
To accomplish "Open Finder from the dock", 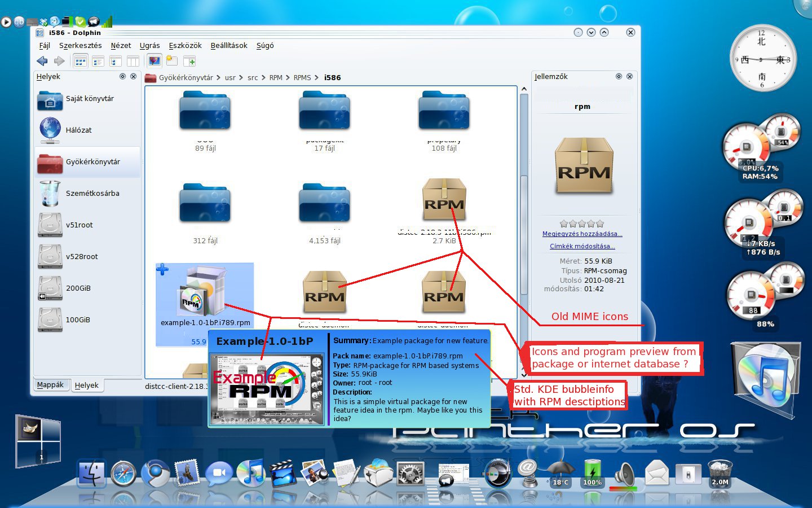I will coord(91,473).
